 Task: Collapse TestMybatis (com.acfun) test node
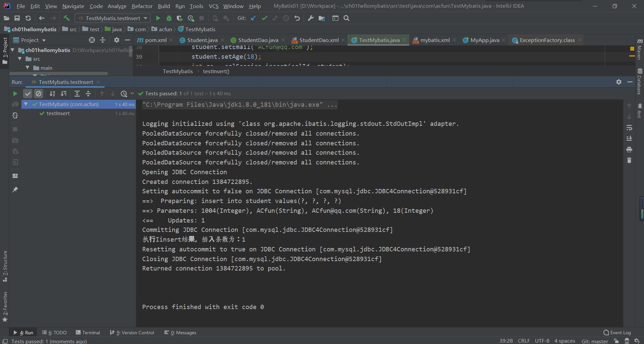click(26, 104)
